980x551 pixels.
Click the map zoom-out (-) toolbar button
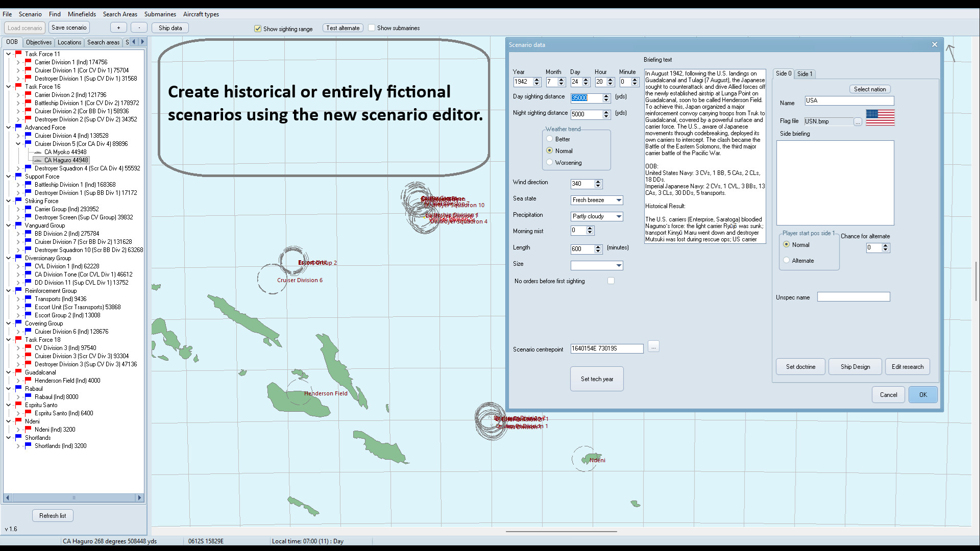pyautogui.click(x=139, y=27)
